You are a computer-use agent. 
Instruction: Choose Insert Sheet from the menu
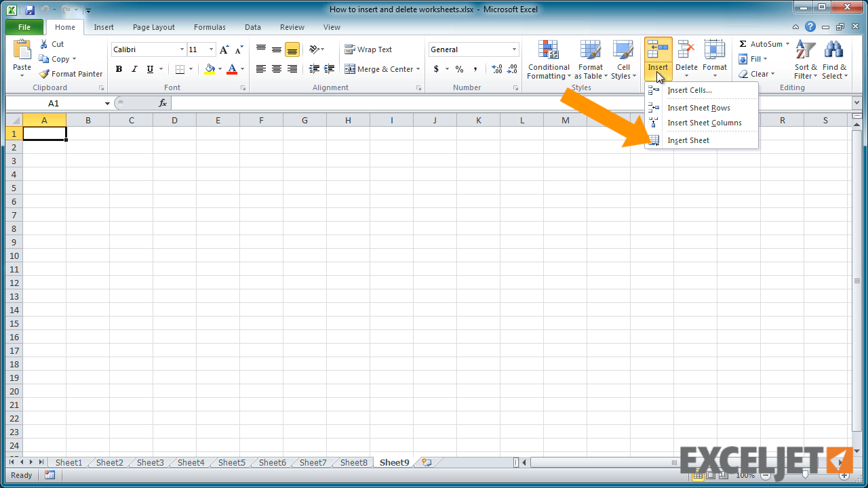[688, 140]
